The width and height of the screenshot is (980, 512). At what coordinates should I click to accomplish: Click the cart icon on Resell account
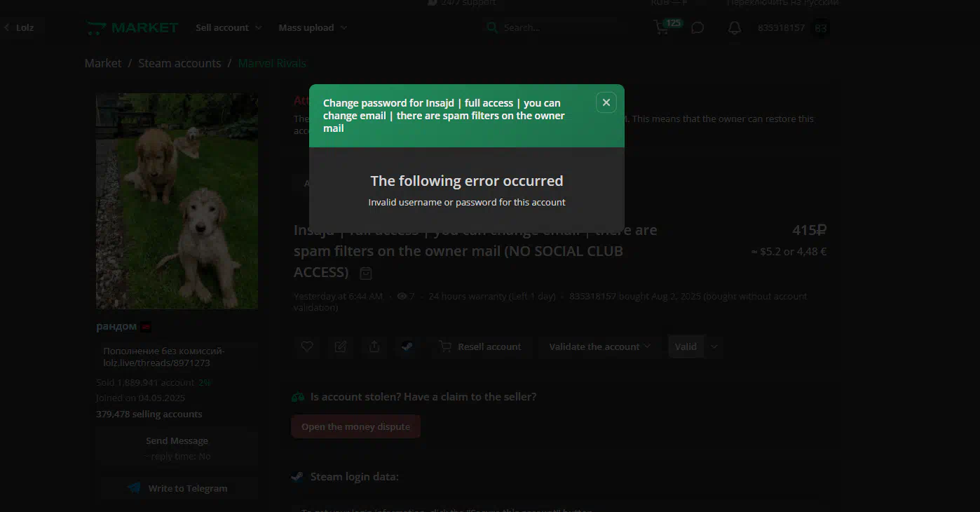[x=445, y=346]
